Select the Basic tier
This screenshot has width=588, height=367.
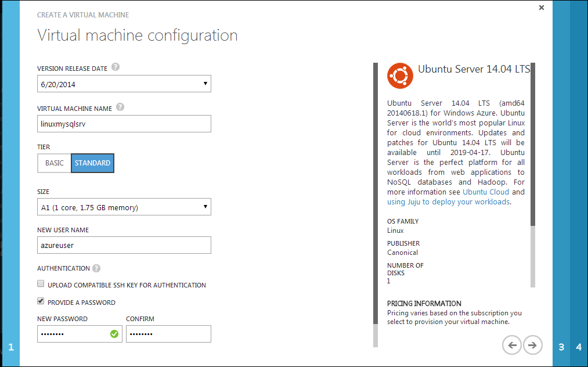pyautogui.click(x=55, y=163)
